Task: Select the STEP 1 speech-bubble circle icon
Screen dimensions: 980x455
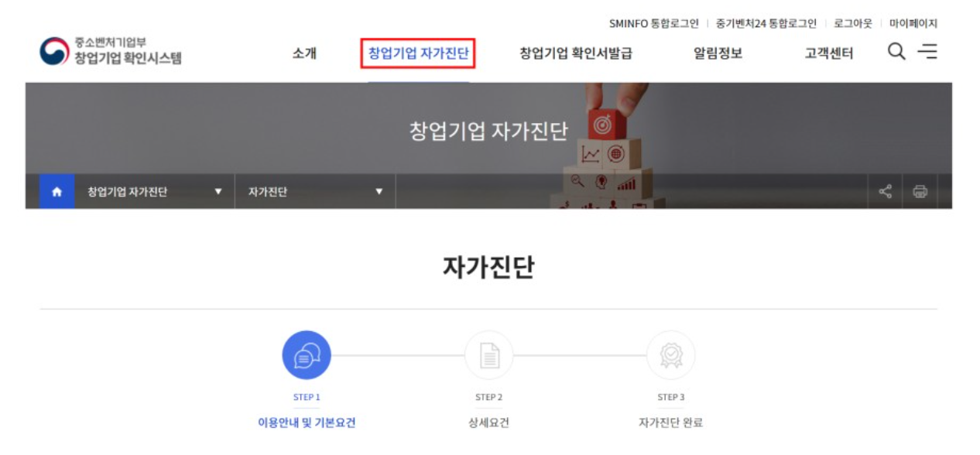Action: 307,355
